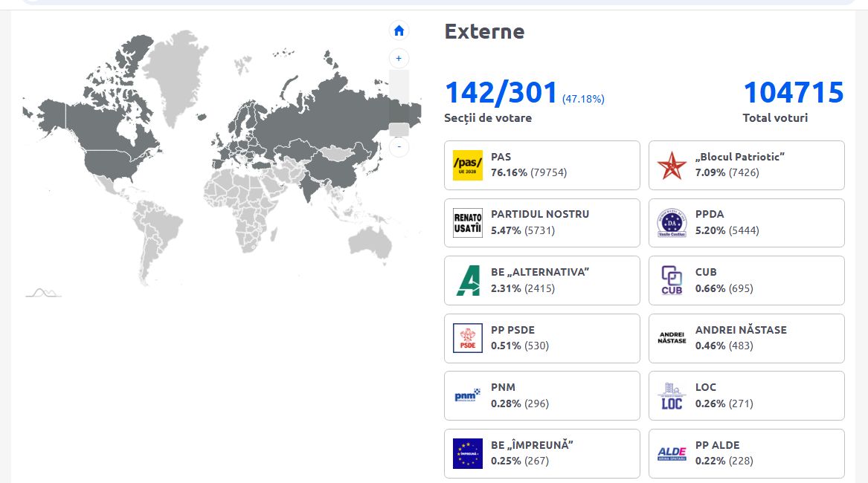868x483 pixels.
Task: Click the ALDE party logo
Action: [672, 454]
